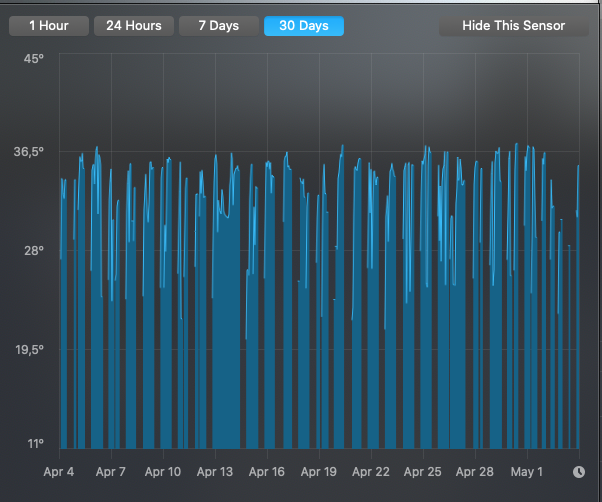The image size is (602, 502).
Task: Click the Apr 10 date marker
Action: (x=163, y=472)
